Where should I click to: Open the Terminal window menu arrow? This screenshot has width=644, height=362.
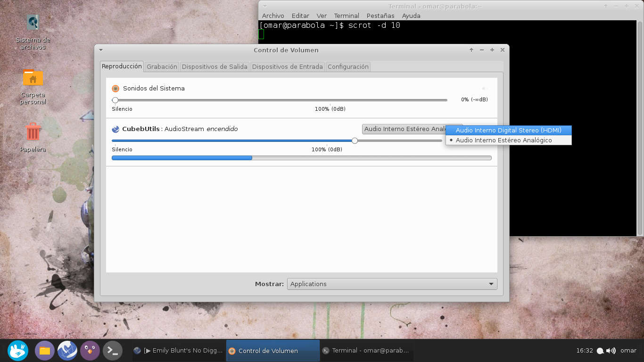click(x=265, y=6)
